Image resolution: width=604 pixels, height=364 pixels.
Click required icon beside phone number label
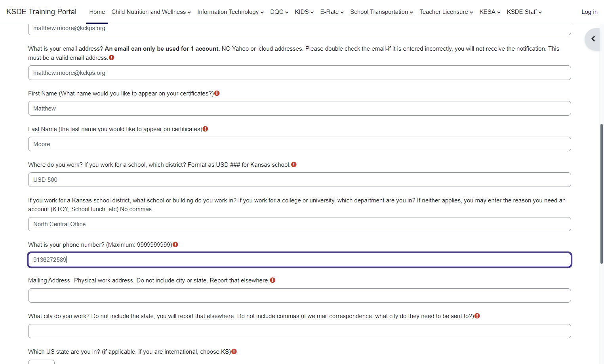(175, 245)
